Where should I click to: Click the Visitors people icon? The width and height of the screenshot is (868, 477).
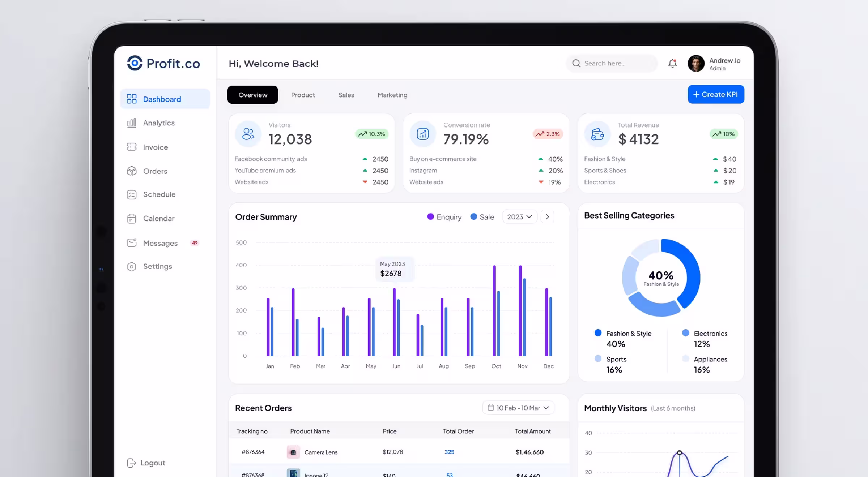pos(248,134)
